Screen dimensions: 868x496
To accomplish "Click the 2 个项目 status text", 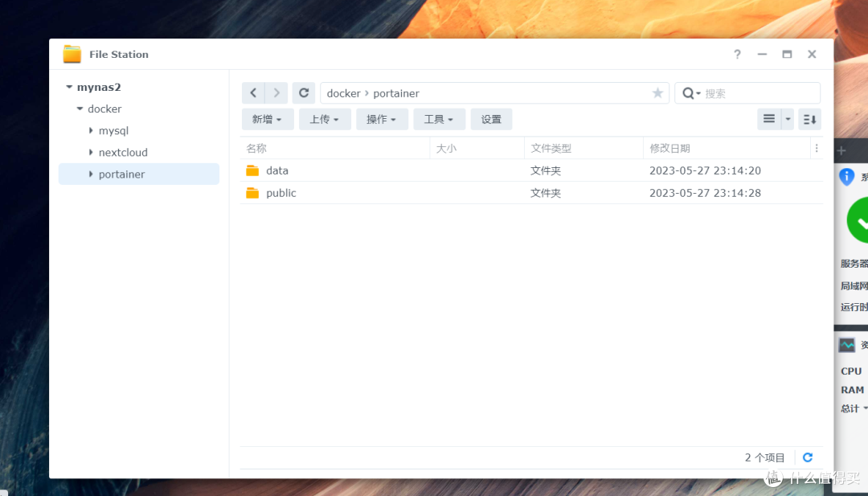I will pos(764,457).
